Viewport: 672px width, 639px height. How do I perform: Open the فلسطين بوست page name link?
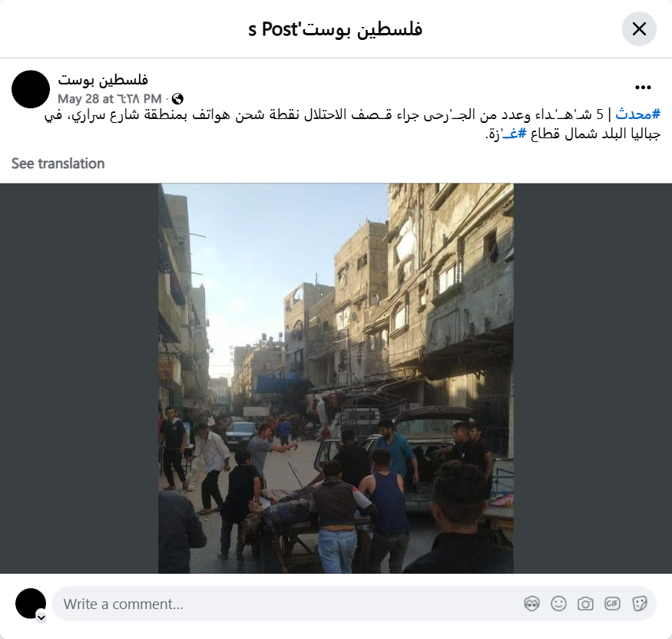pos(103,80)
